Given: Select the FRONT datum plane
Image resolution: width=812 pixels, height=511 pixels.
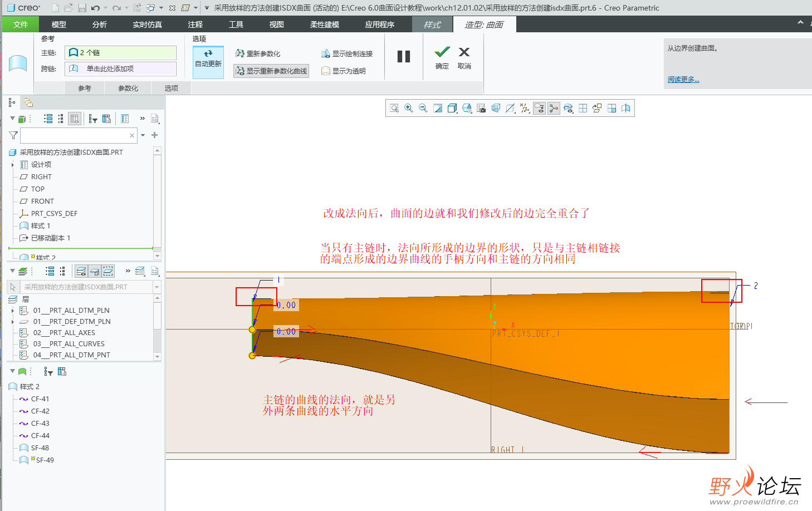Looking at the screenshot, I should coord(42,201).
